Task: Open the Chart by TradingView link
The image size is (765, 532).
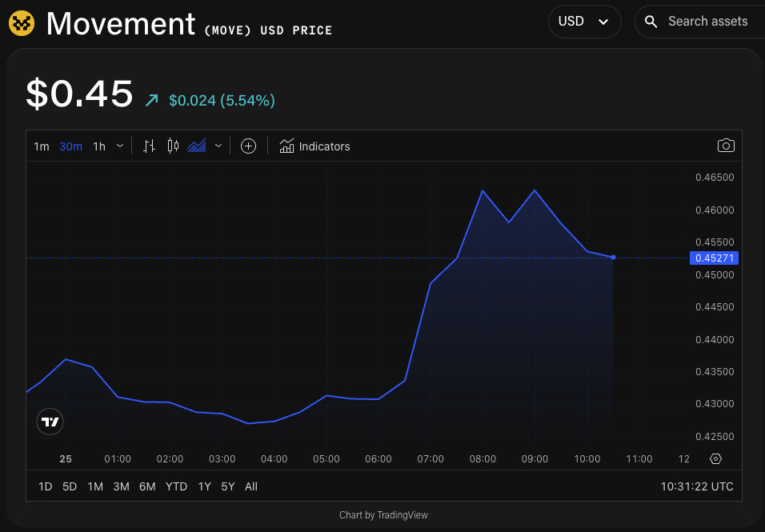Action: 383,515
